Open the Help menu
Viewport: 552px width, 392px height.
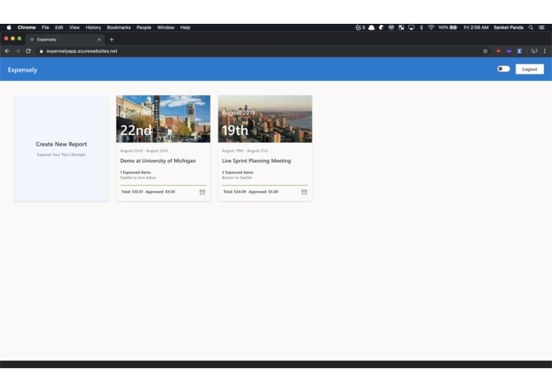(185, 28)
